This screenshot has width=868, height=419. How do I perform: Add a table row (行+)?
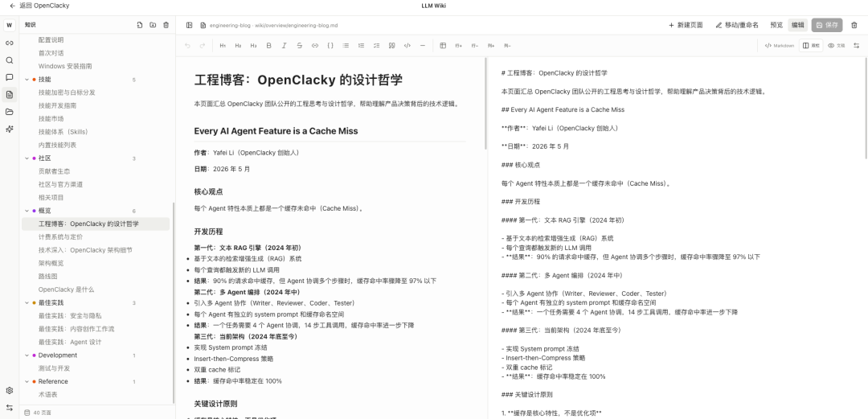pyautogui.click(x=458, y=46)
